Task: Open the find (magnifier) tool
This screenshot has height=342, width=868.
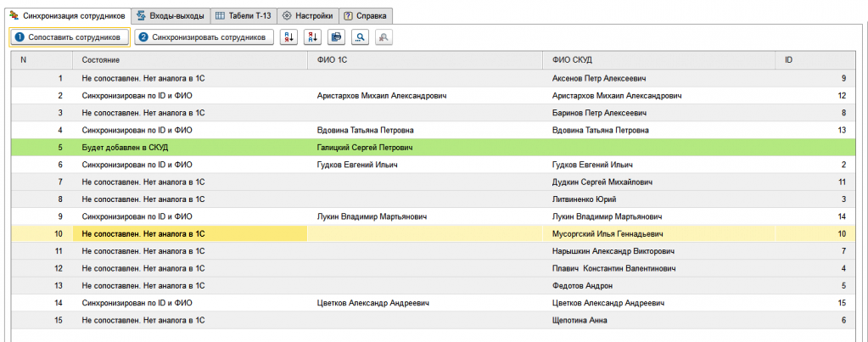Action: tap(361, 37)
